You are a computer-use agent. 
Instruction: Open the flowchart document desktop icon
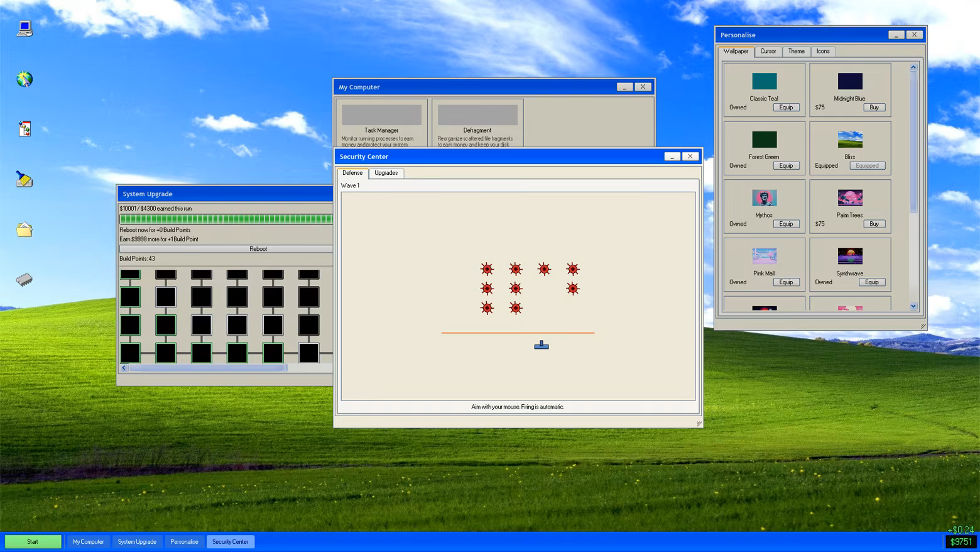click(x=24, y=129)
